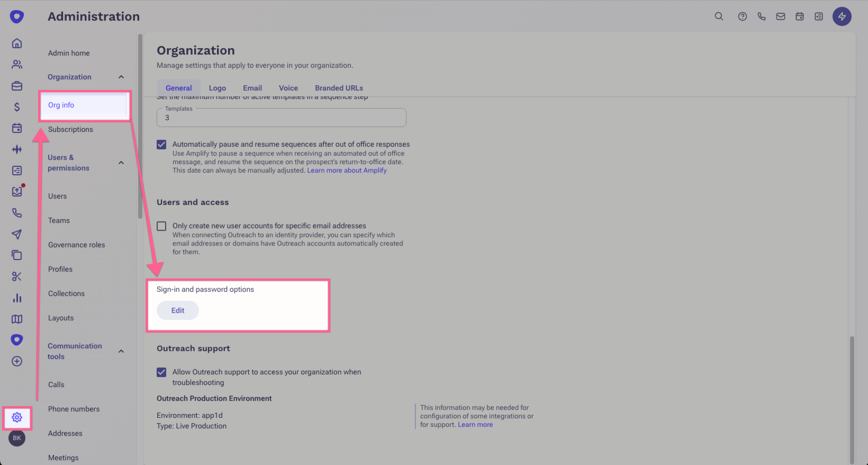The height and width of the screenshot is (465, 868).
Task: Open Governance roles menu item
Action: [x=77, y=245]
